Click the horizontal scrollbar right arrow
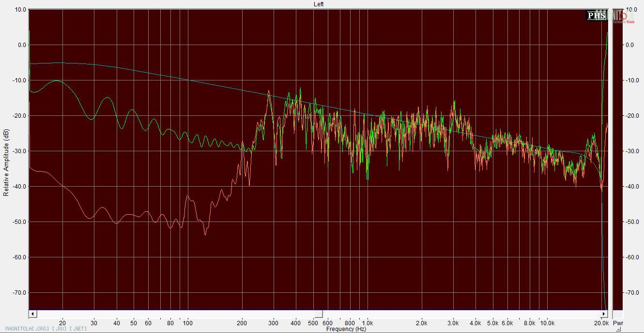The width and height of the screenshot is (644, 333). (604, 314)
